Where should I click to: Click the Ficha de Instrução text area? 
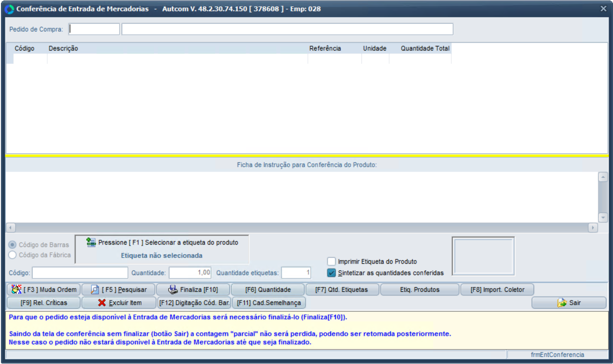click(302, 197)
